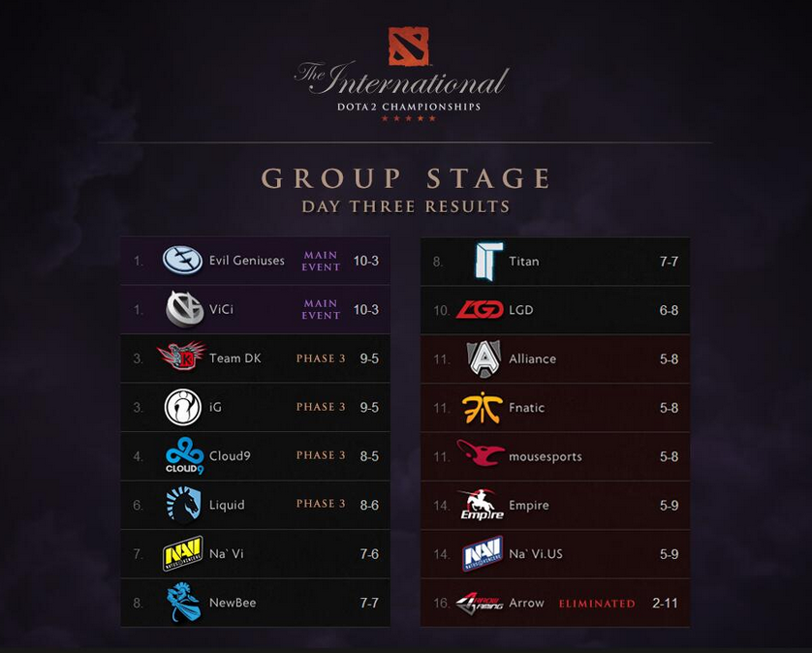The image size is (812, 653).
Task: Select the iG team logo
Action: click(x=183, y=407)
